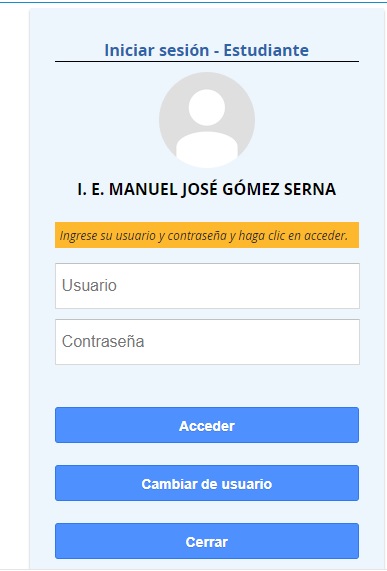Select the profile picture placeholder
The image size is (387, 571).
(207, 120)
